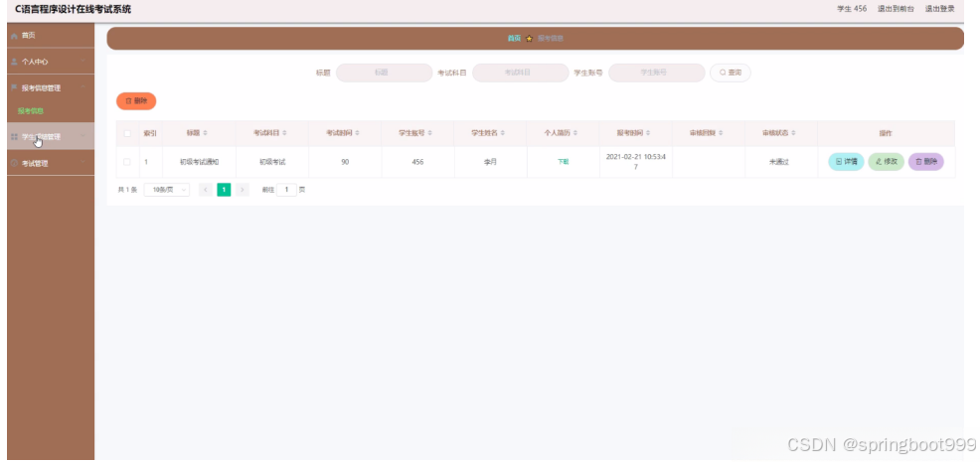Click the 查询 search button
The height and width of the screenshot is (462, 980).
pos(730,74)
